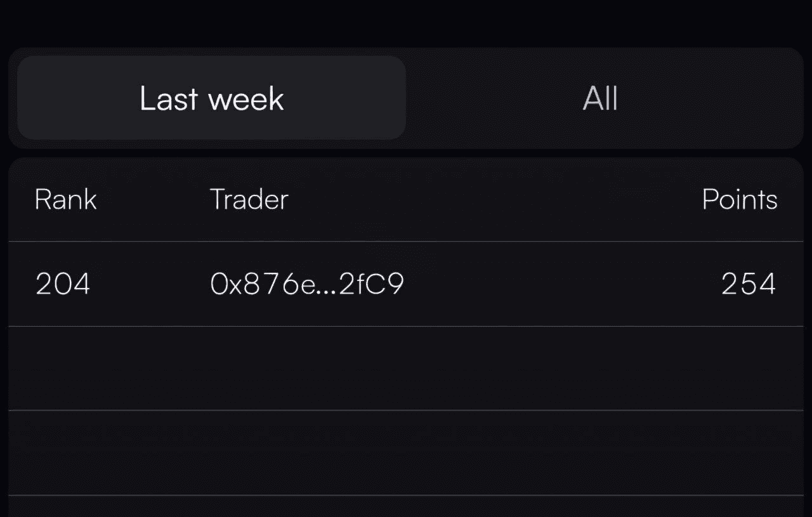Select the partially visible bottom row
This screenshot has height=517, width=812.
point(406,507)
